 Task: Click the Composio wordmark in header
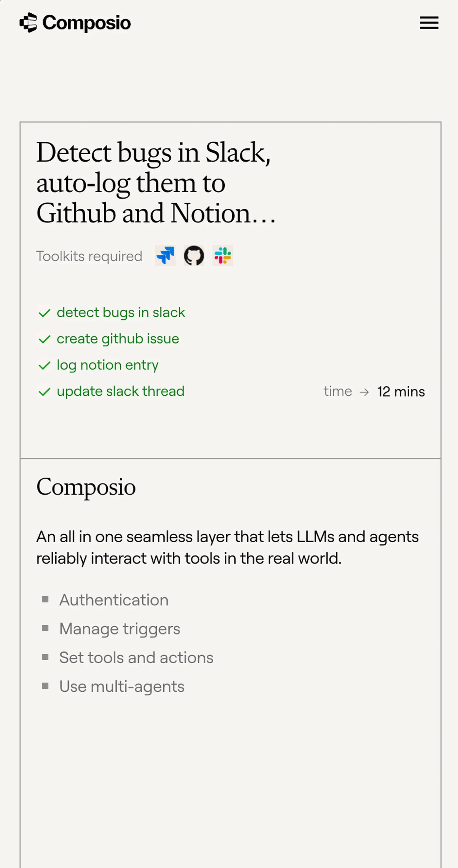click(x=86, y=23)
